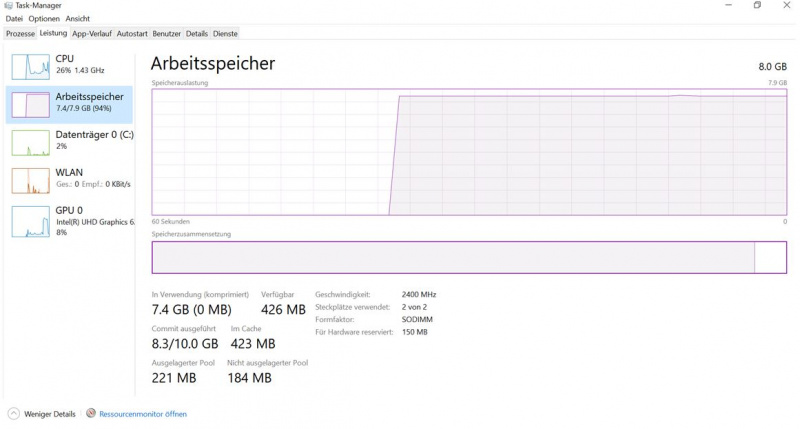Screen dimensions: 800x429
Task: Select the CPU mini graph thumbnail
Action: pyautogui.click(x=30, y=66)
